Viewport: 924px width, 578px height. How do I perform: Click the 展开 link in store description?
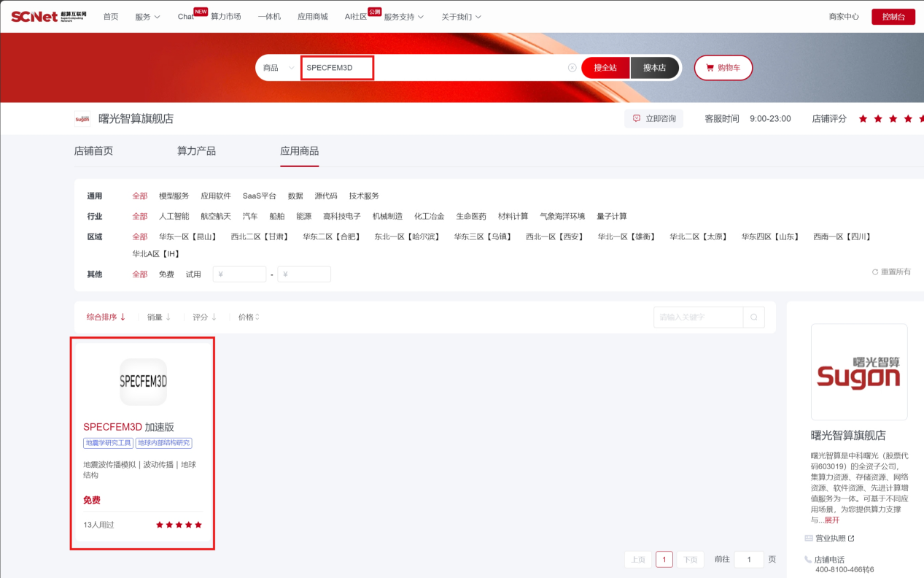pyautogui.click(x=831, y=520)
